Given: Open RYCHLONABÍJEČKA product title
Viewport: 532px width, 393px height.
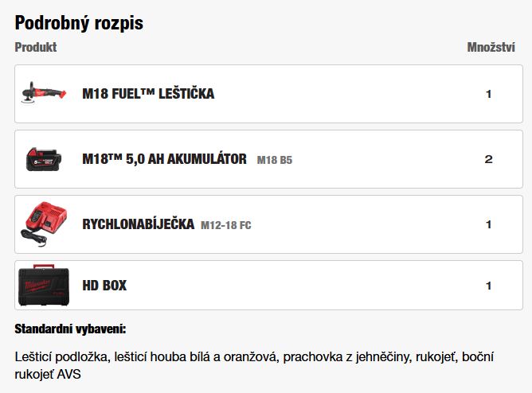Looking at the screenshot, I should 139,224.
